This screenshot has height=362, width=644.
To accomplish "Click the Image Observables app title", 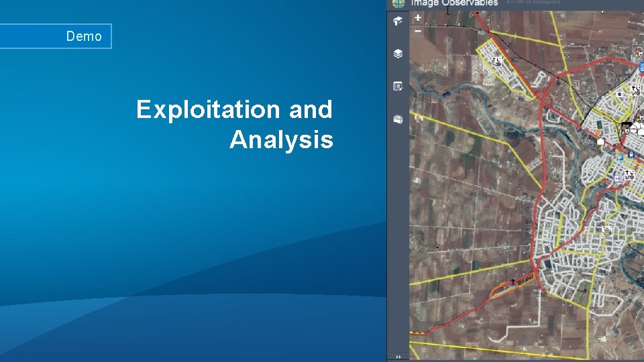I will click(x=454, y=3).
